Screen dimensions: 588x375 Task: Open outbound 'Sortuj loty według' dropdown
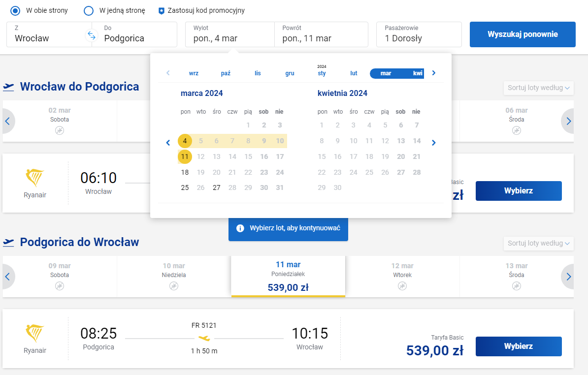click(x=538, y=88)
